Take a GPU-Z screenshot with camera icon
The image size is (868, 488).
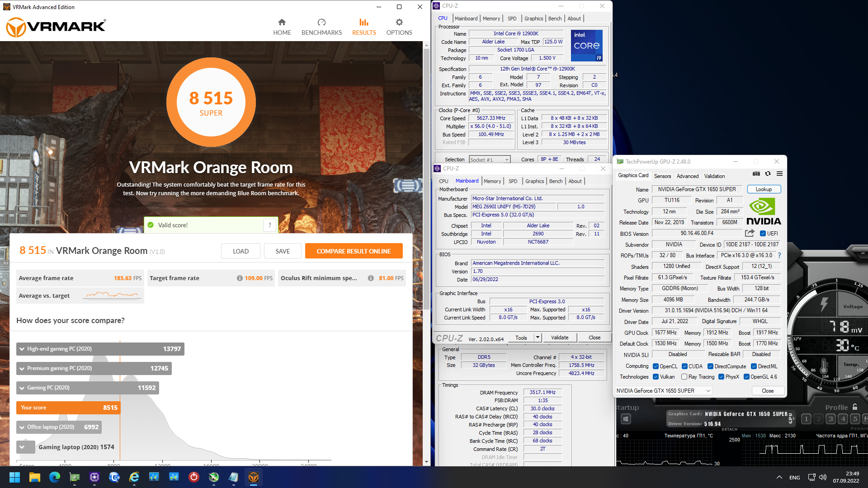(x=756, y=174)
